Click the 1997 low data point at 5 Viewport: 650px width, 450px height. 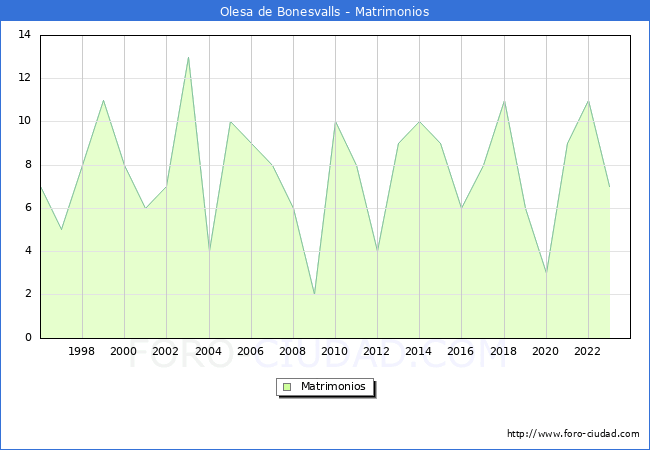click(x=61, y=230)
